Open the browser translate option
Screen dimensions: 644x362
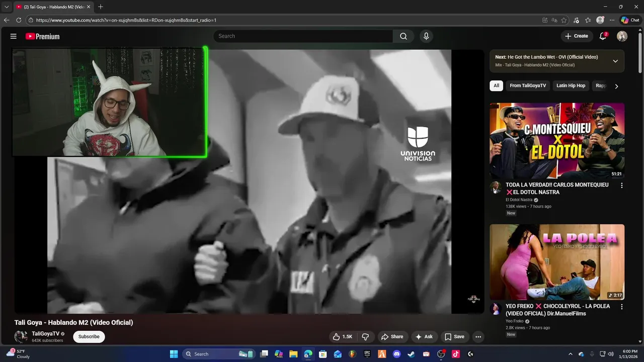(x=554, y=20)
